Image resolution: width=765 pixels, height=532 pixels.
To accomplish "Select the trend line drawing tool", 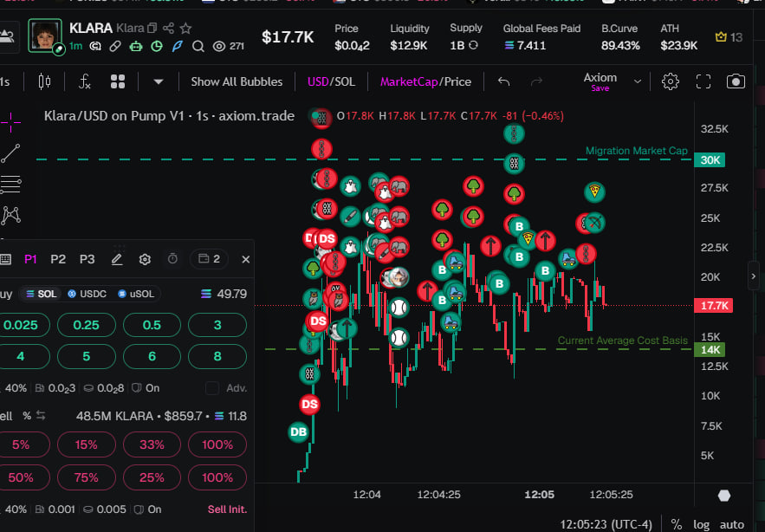I will pos(10,153).
